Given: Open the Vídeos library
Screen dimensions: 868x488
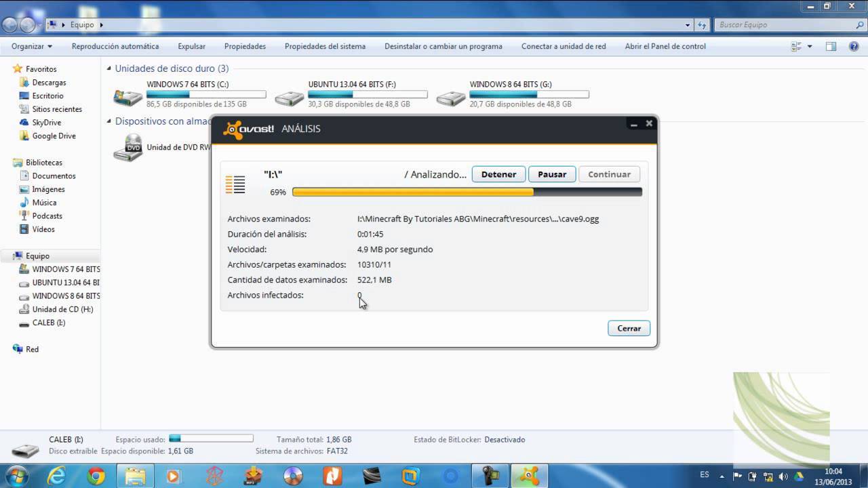Looking at the screenshot, I should (x=43, y=230).
